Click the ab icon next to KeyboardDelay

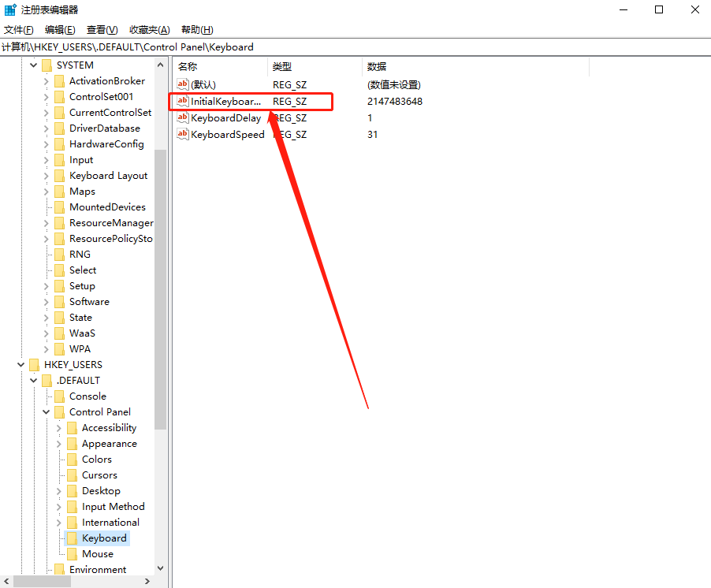coord(183,117)
